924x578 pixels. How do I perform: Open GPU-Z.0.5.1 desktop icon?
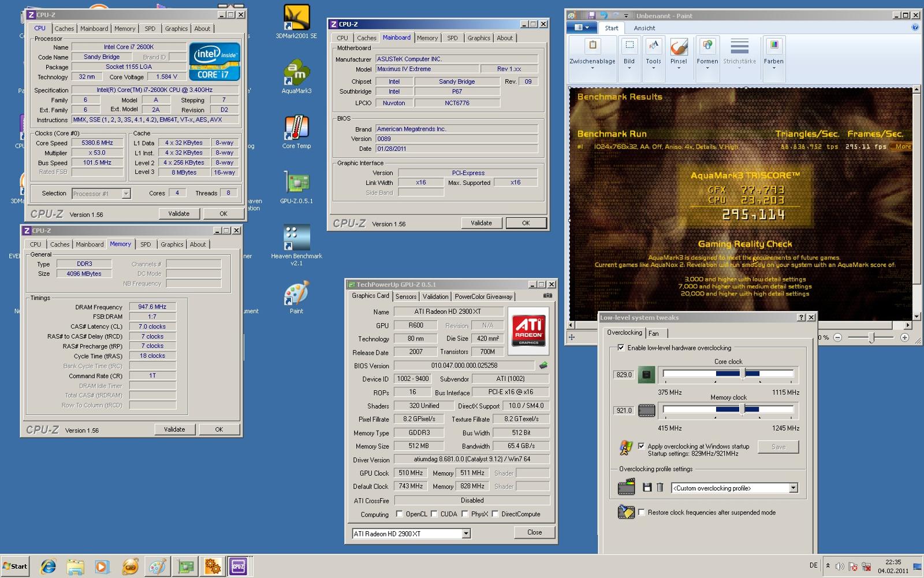point(296,187)
